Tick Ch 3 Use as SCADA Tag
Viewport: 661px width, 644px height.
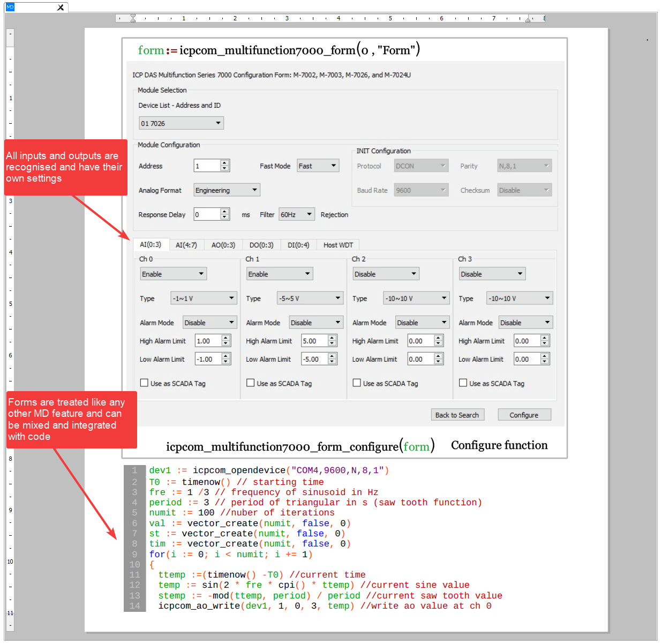click(463, 383)
